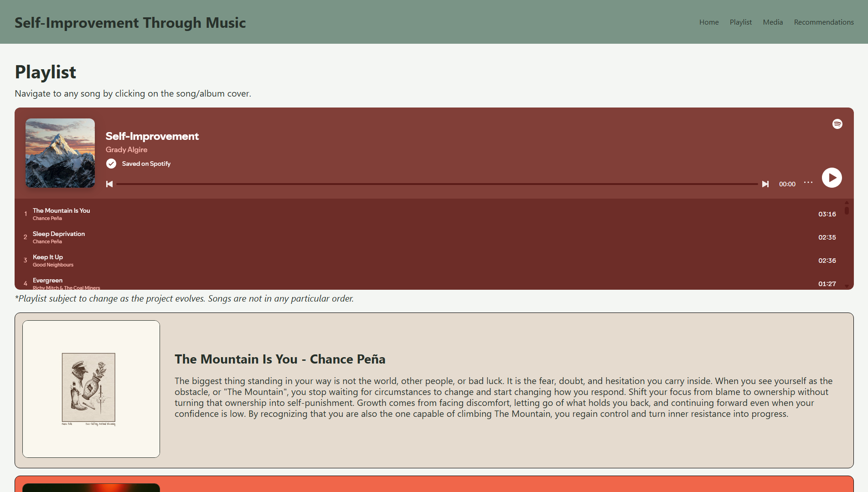Image resolution: width=868 pixels, height=492 pixels.
Task: Select the Sleep Deprivation track
Action: point(59,234)
